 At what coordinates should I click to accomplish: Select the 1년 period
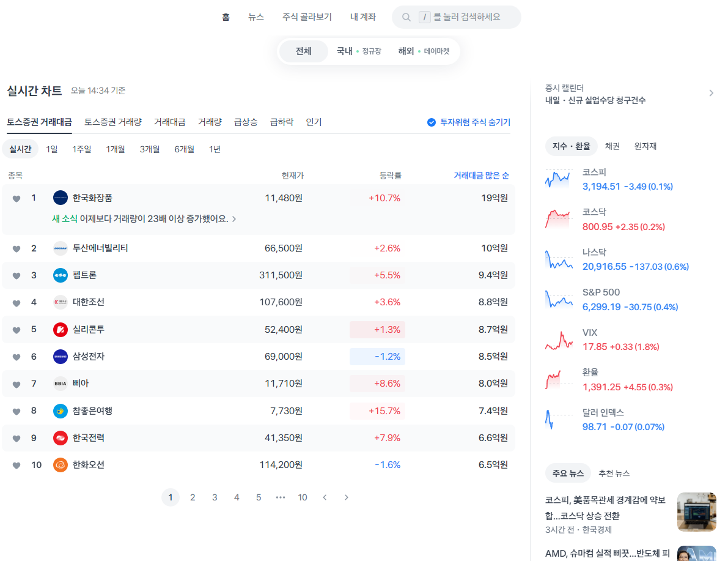(215, 149)
